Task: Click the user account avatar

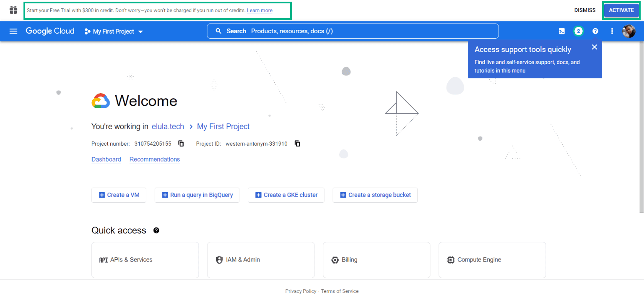Action: [629, 31]
